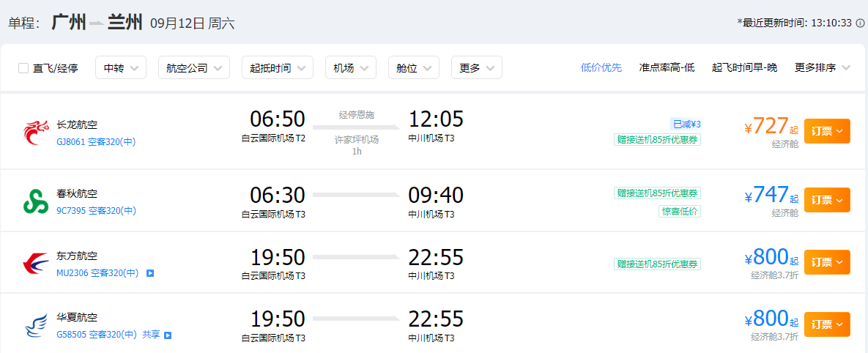The height and width of the screenshot is (353, 868).
Task: Click 订票 for the ¥747 春秋航空 flight
Action: [x=827, y=200]
